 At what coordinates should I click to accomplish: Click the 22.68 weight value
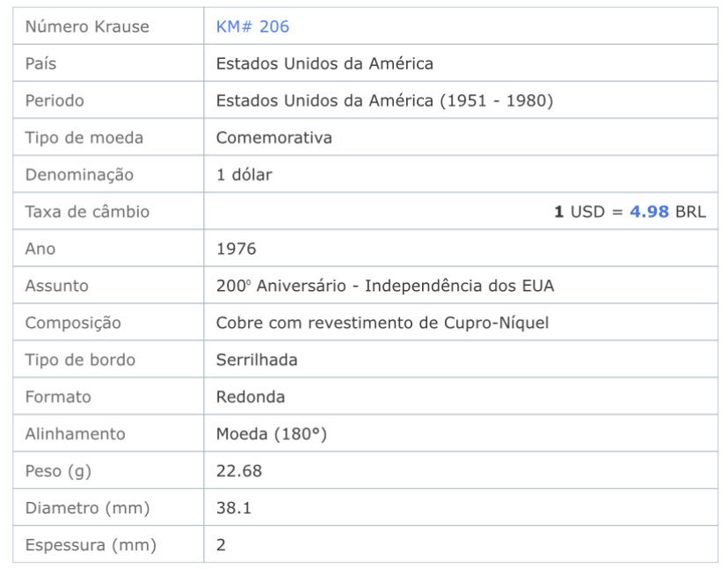click(x=239, y=471)
